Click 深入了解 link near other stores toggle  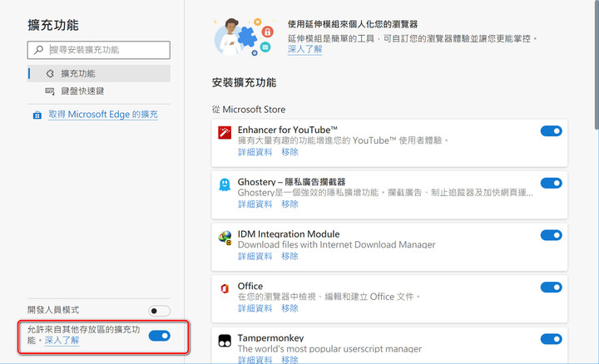click(62, 341)
